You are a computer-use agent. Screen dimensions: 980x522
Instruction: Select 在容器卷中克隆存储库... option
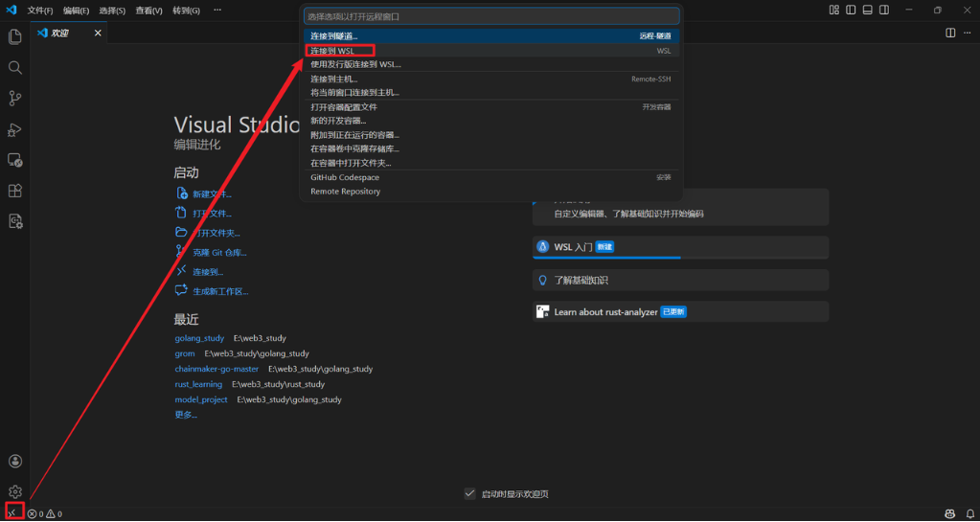point(491,148)
